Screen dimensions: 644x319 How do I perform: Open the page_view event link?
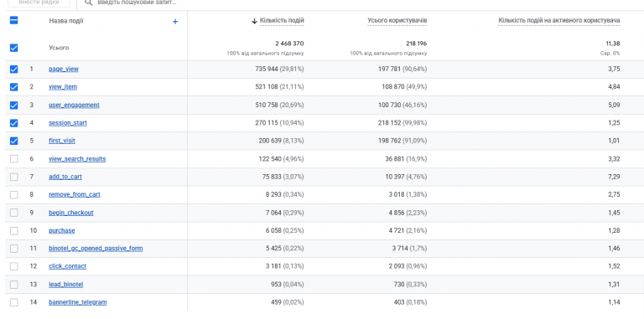pyautogui.click(x=63, y=69)
